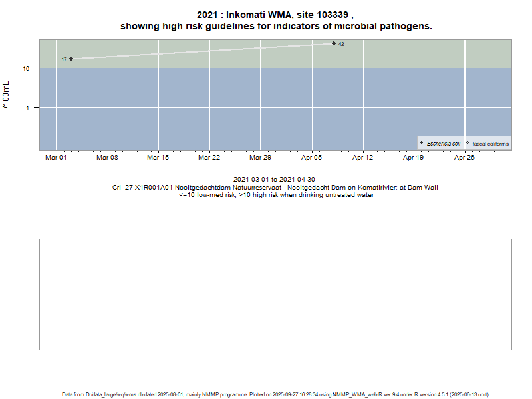The image size is (532, 399).
Task: Select the Escherichia coli legend marker
Action: [422, 143]
